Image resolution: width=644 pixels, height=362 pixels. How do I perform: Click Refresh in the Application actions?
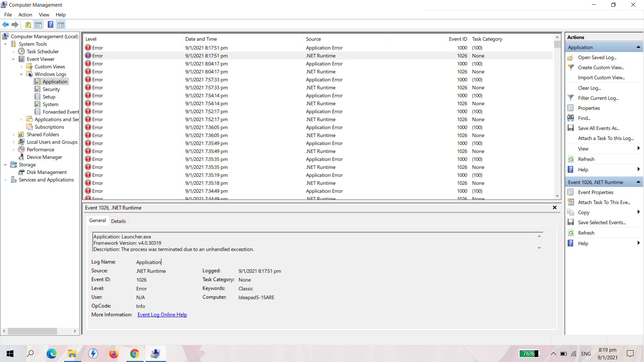586,159
